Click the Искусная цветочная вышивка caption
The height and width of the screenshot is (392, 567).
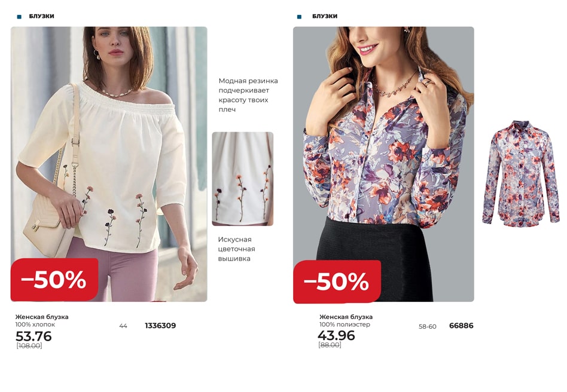point(236,249)
